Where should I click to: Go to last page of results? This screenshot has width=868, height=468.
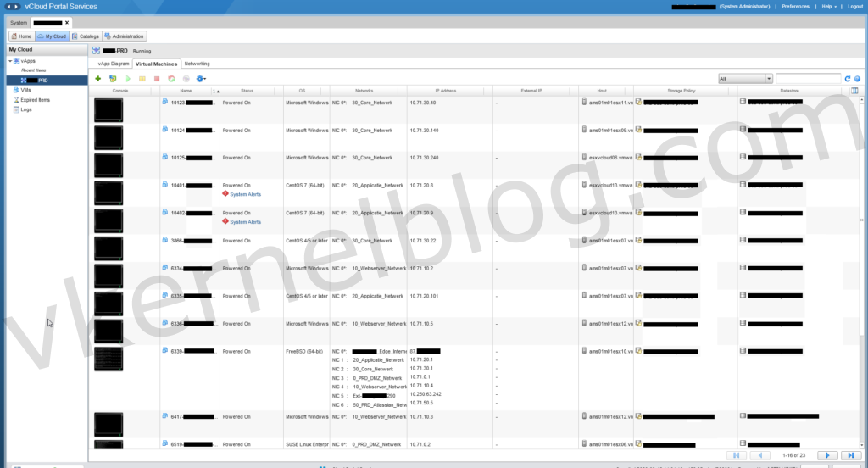(851, 455)
